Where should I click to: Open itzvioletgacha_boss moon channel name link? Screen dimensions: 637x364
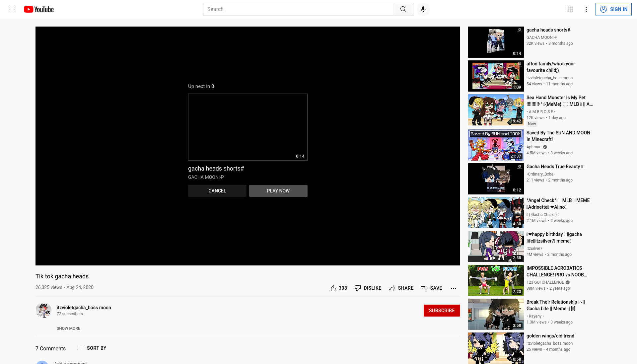click(84, 308)
